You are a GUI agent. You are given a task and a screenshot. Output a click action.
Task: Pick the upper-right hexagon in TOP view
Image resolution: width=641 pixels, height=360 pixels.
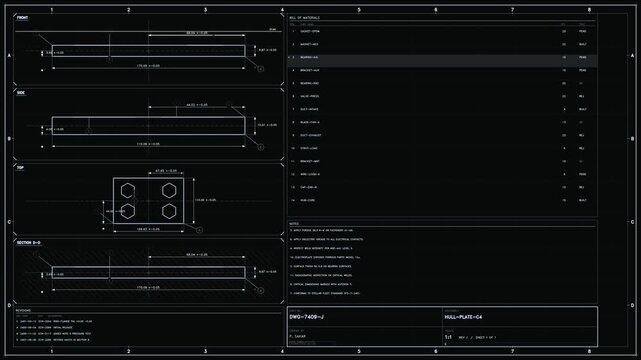point(169,190)
